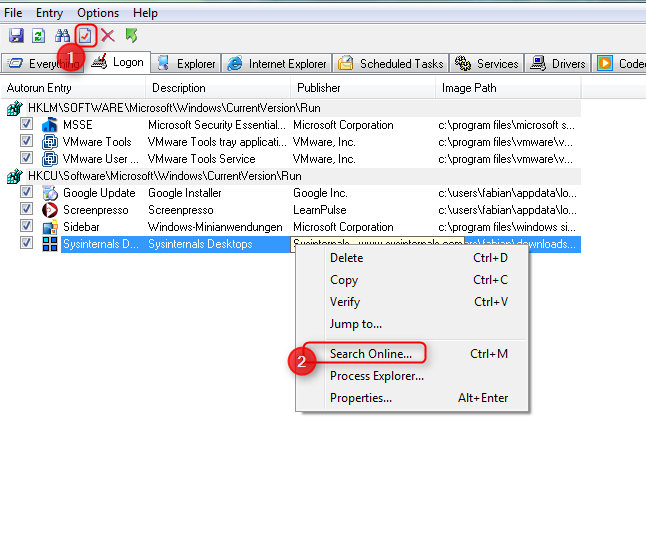Switch to the Services tab
The width and height of the screenshot is (646, 550).
pos(487,63)
